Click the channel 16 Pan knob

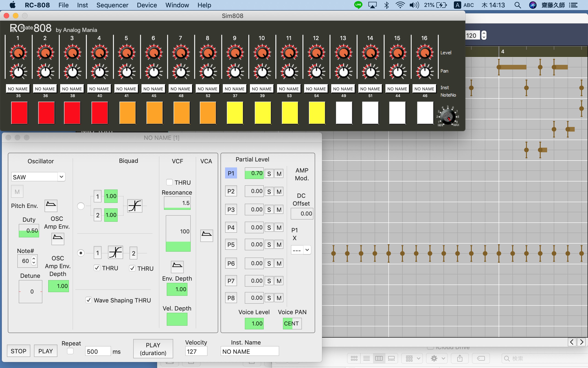[424, 72]
